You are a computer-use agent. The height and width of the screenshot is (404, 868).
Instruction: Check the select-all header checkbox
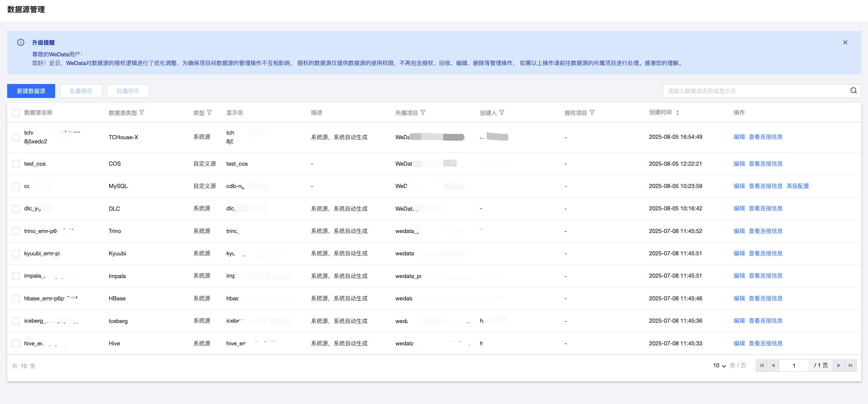point(16,113)
